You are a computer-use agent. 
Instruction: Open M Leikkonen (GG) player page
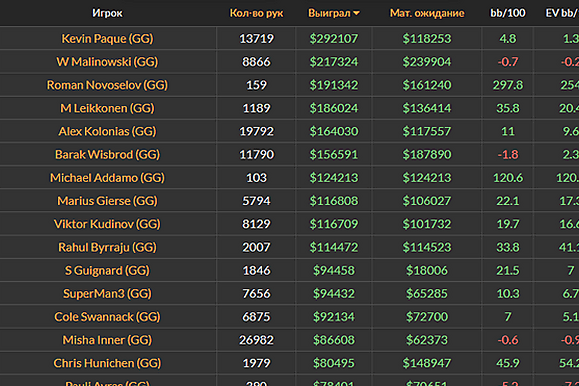107,108
